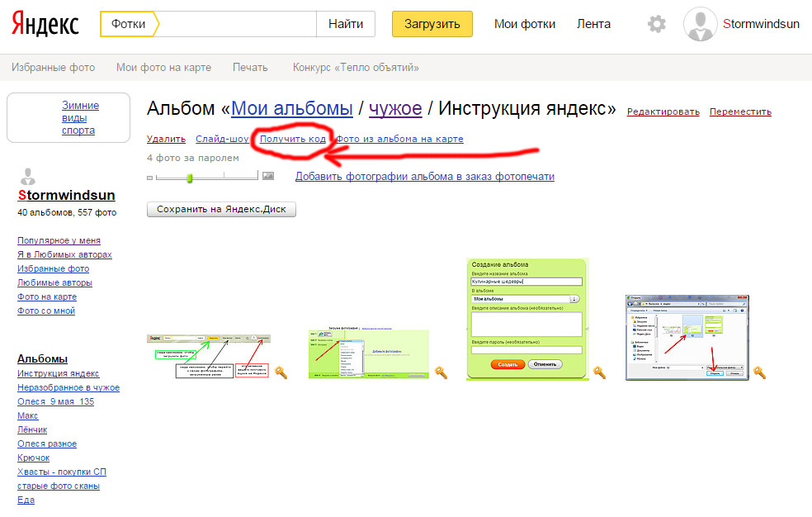Screen dimensions: 812x517
Task: Click the yellow 'Загрузить' button
Action: tap(432, 24)
